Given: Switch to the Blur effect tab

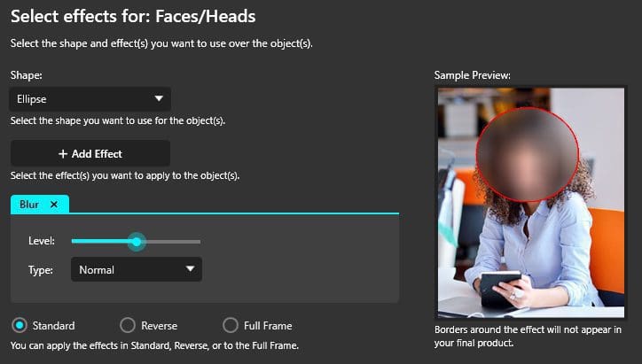Looking at the screenshot, I should click(29, 204).
